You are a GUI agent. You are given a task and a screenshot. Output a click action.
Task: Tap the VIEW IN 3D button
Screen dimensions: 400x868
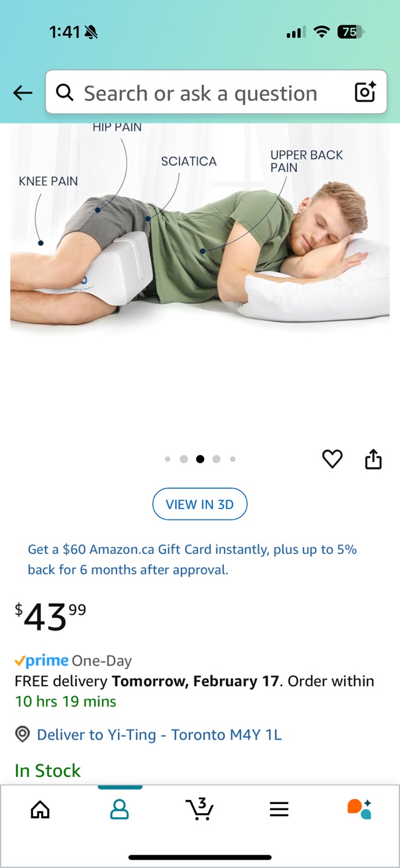click(200, 504)
